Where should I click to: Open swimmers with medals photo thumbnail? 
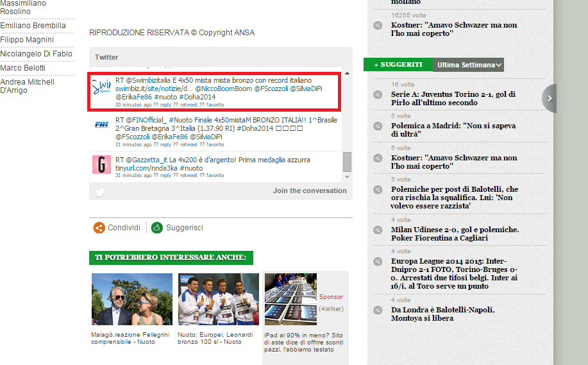coord(219,299)
